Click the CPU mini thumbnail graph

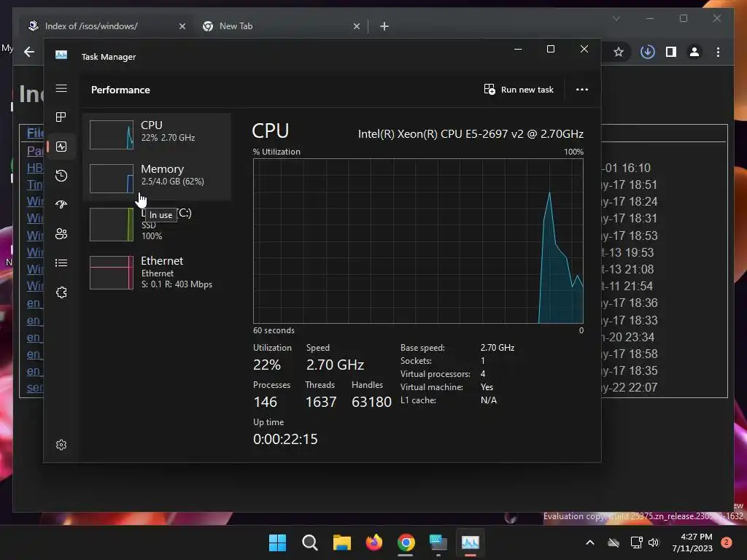112,135
